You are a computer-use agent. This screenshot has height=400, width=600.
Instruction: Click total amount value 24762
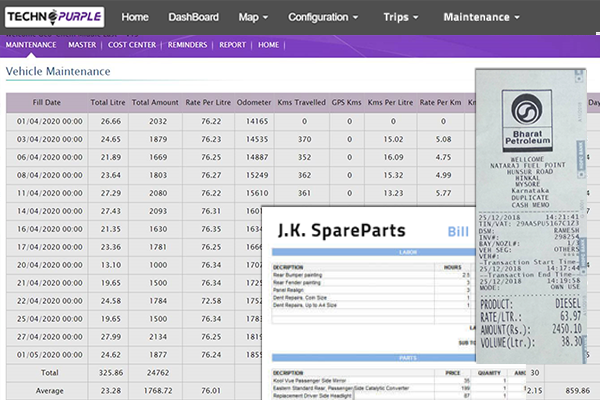pos(158,373)
